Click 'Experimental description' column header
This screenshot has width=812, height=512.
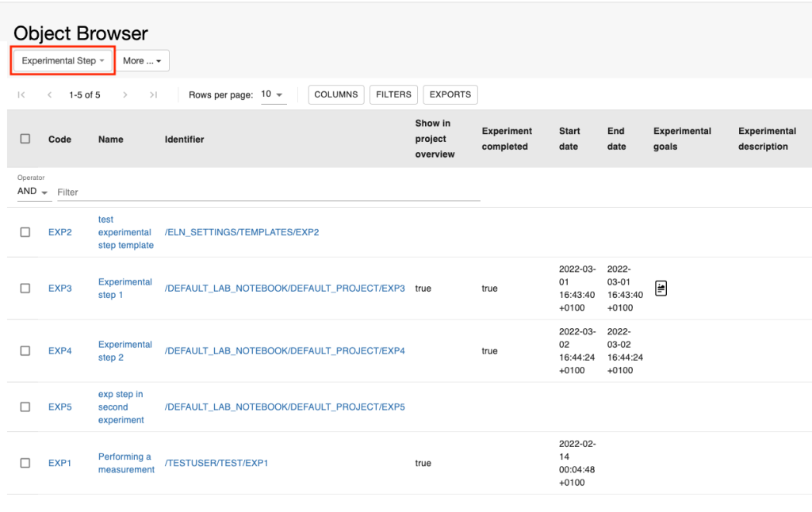click(x=767, y=139)
